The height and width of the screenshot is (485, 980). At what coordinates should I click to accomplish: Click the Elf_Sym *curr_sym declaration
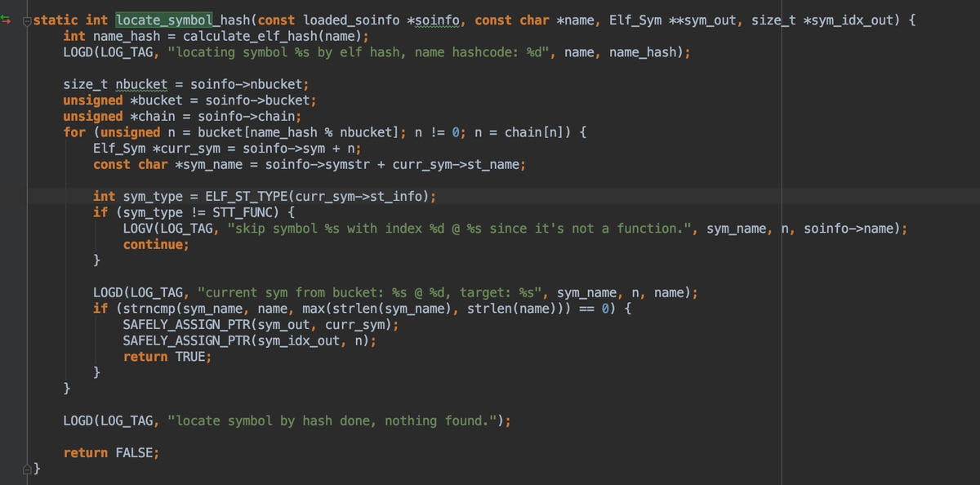pyautogui.click(x=157, y=149)
